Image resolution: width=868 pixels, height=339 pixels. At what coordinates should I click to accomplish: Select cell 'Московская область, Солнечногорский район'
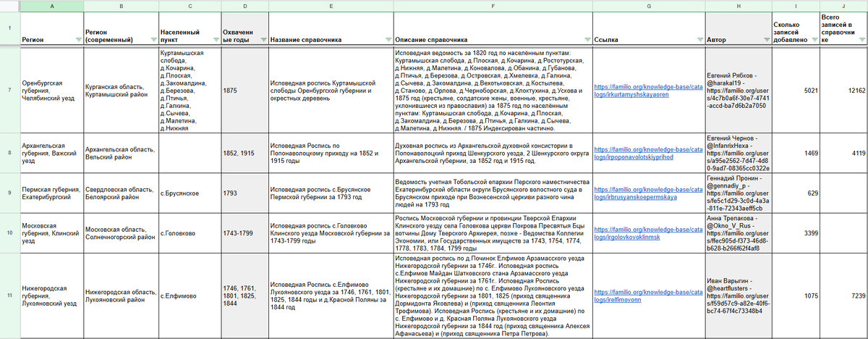[121, 233]
